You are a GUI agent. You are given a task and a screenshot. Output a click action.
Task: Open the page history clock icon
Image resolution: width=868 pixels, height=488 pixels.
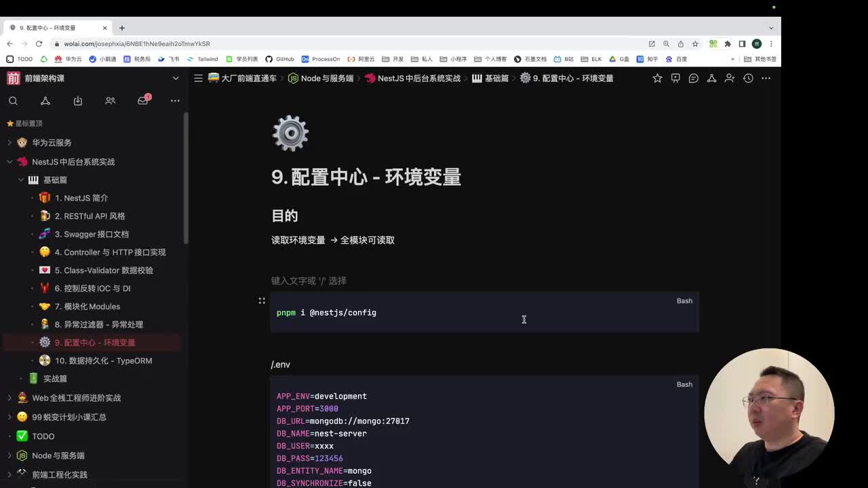(x=748, y=78)
